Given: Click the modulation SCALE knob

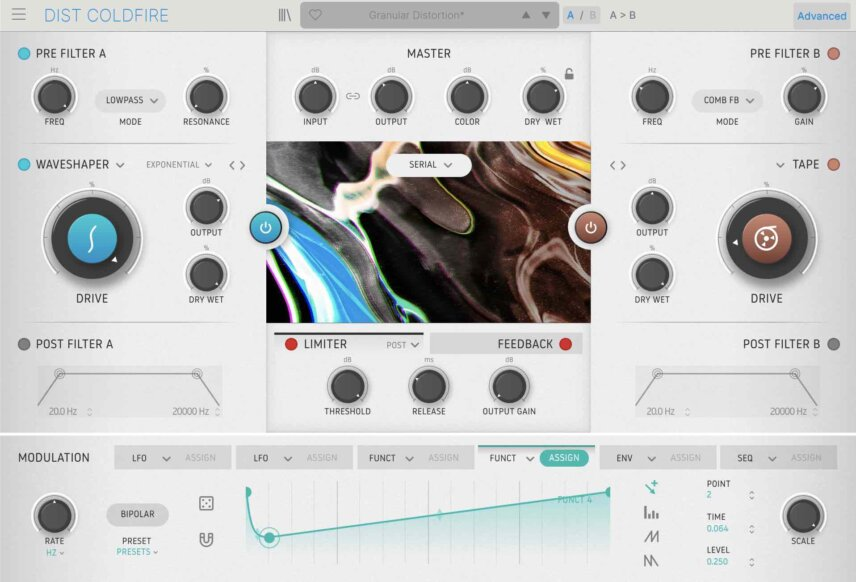Looking at the screenshot, I should coord(802,515).
